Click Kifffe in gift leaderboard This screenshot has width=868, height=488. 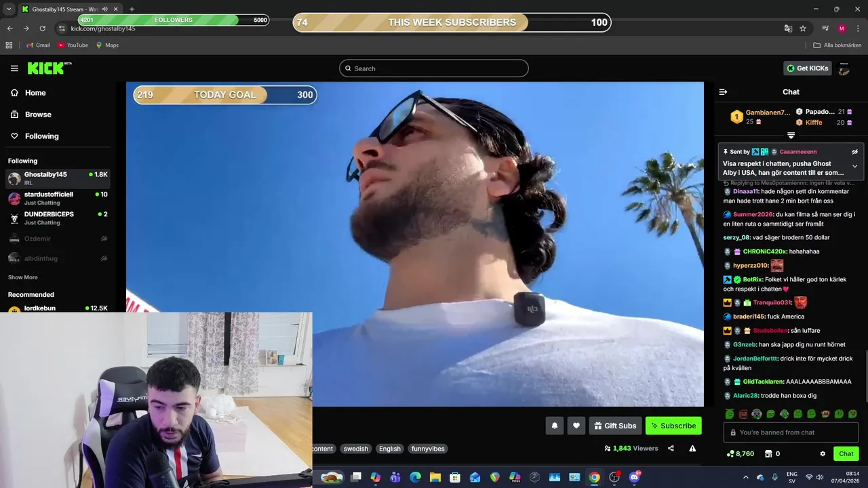(814, 122)
